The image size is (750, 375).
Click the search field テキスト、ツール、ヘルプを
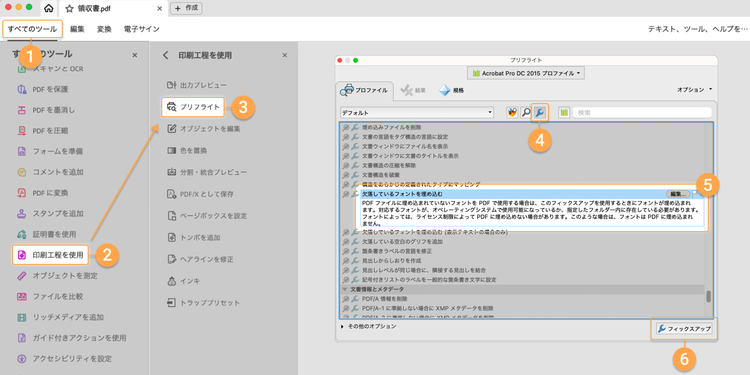698,29
